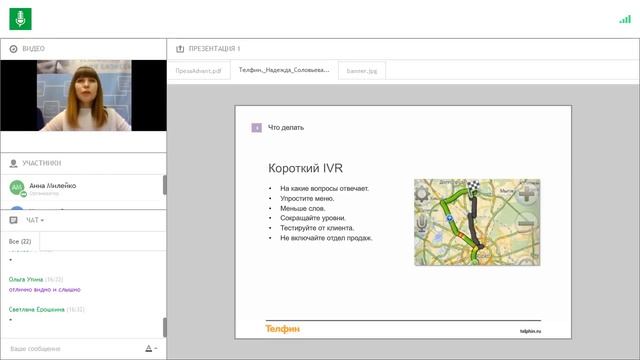Select the Телфин_Надежда_Соловьева presentation tab

tap(284, 70)
